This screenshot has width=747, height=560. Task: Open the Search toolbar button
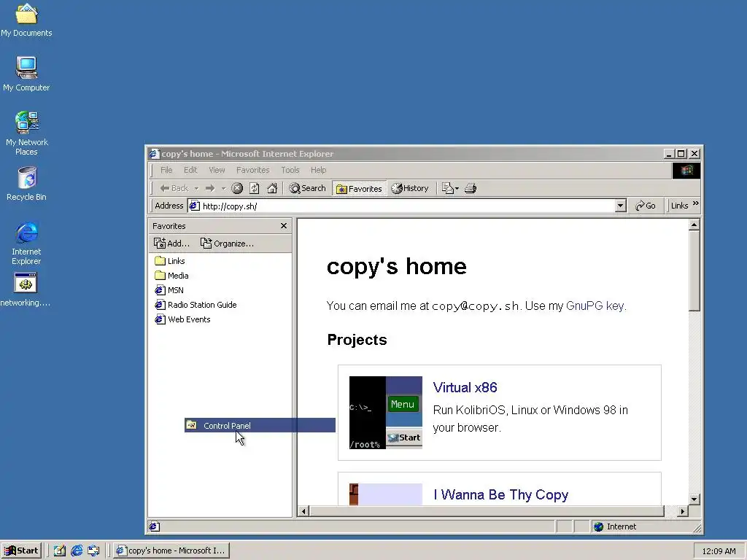click(308, 188)
